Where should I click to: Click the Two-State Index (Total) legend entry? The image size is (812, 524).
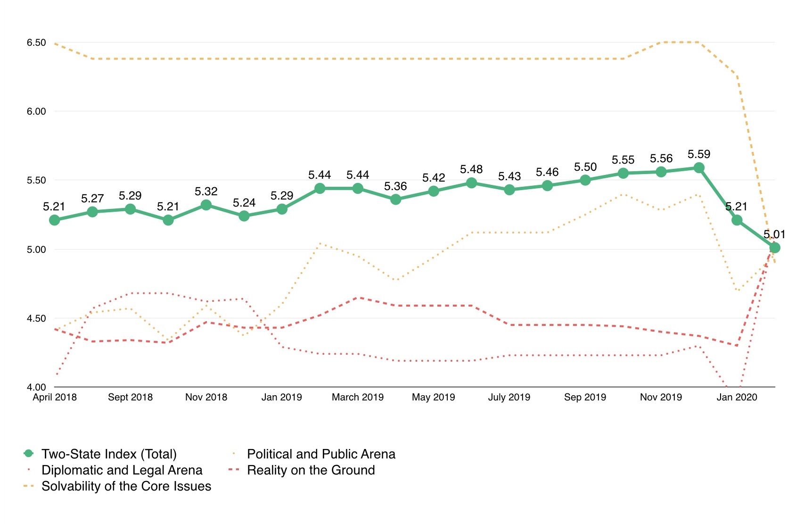coord(100,454)
